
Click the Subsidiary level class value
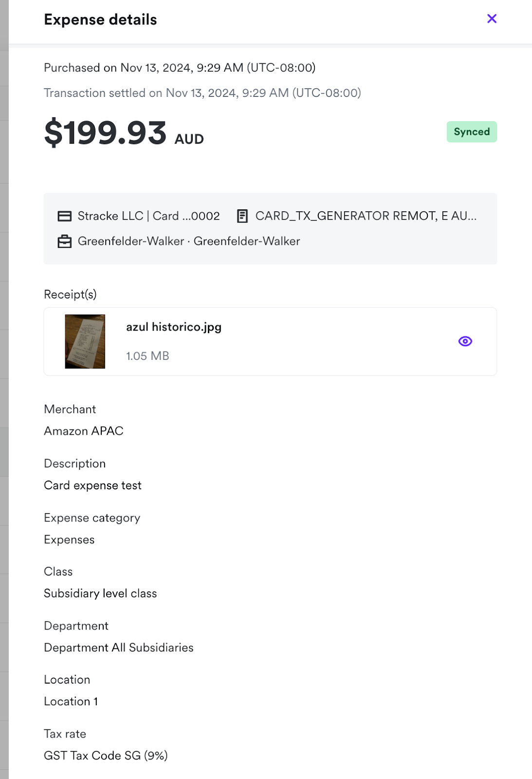100,594
